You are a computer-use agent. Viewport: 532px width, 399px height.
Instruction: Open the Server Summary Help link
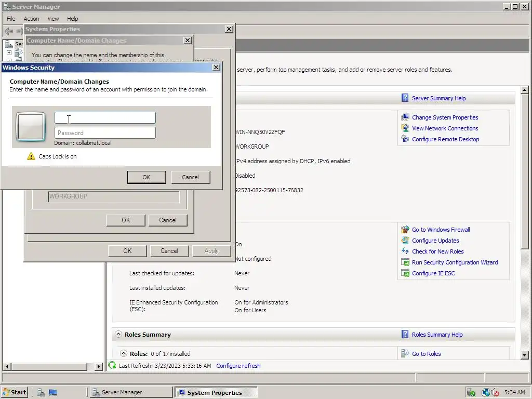point(438,98)
